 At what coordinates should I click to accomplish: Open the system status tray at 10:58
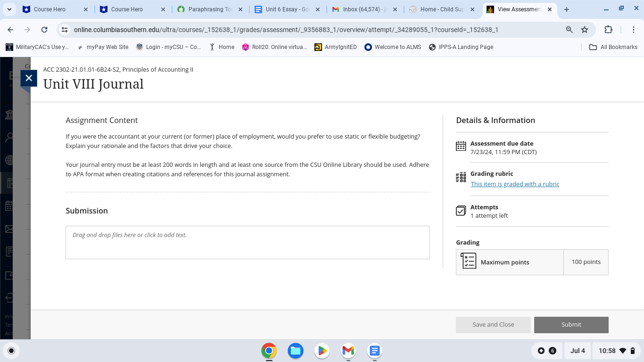617,351
